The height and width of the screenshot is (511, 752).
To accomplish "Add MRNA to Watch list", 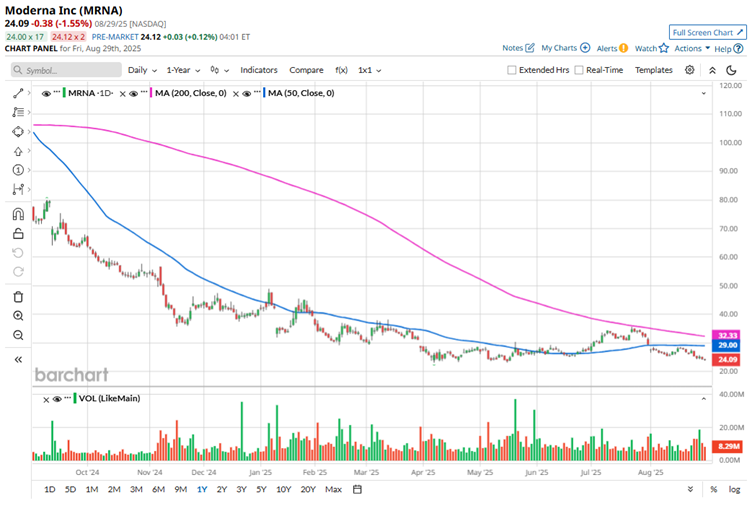I will [652, 48].
